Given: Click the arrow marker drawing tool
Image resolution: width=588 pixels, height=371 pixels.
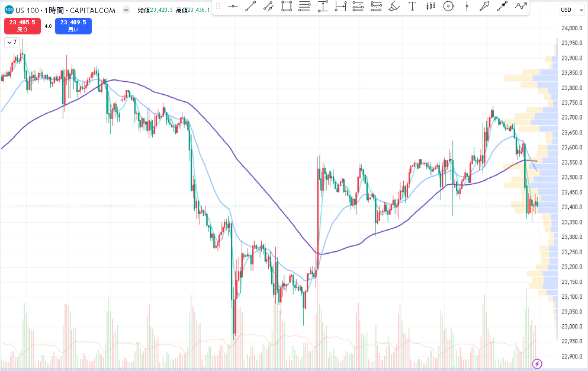Looking at the screenshot, I should [x=484, y=7].
